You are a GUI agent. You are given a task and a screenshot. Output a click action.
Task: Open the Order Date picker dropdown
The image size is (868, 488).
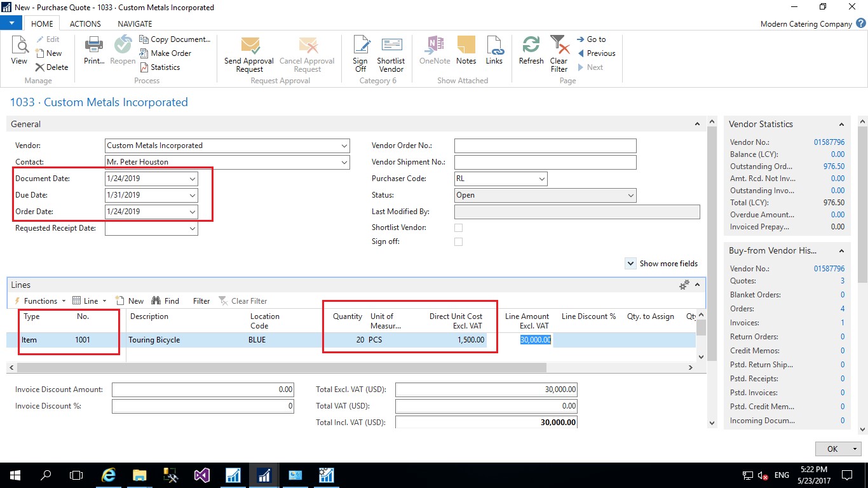[x=193, y=212]
